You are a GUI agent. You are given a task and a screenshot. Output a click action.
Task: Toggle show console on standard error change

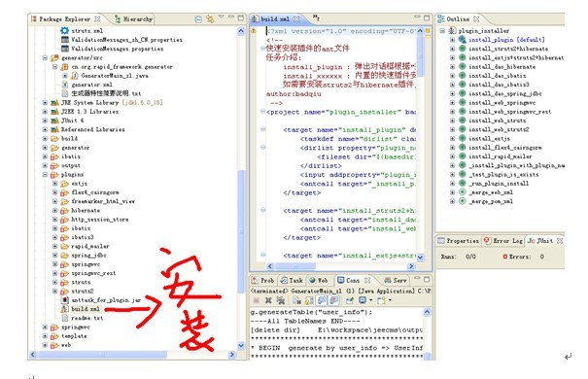coord(333,300)
